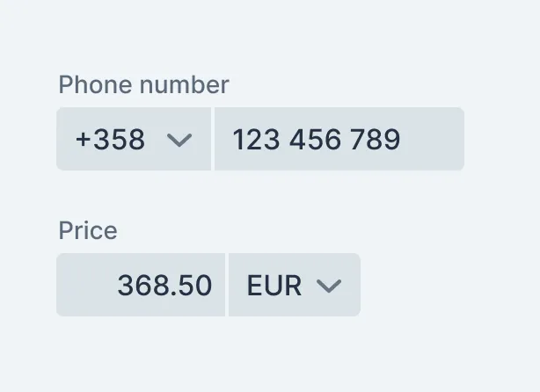Click the "Price" label text
540x392 pixels.
(x=88, y=230)
